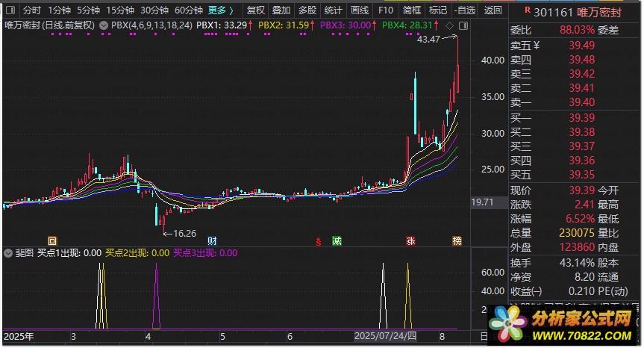Select the 1分钟 period tab
This screenshot has width=644, height=348.
click(x=59, y=10)
